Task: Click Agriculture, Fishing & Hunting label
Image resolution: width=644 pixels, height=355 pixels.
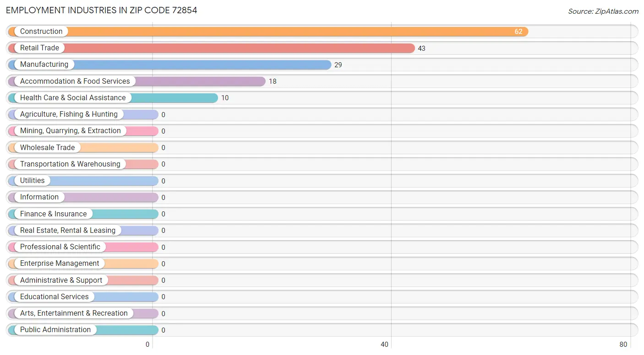Action: [69, 114]
